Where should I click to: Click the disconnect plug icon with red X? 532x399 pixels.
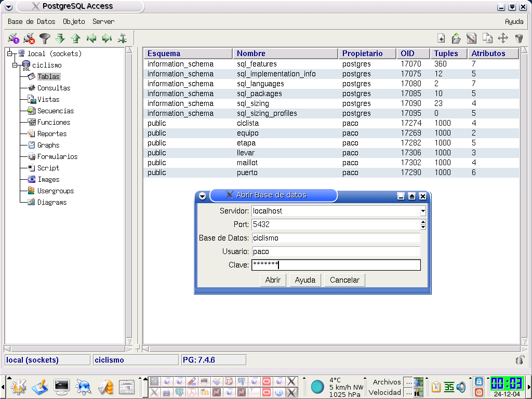point(29,38)
